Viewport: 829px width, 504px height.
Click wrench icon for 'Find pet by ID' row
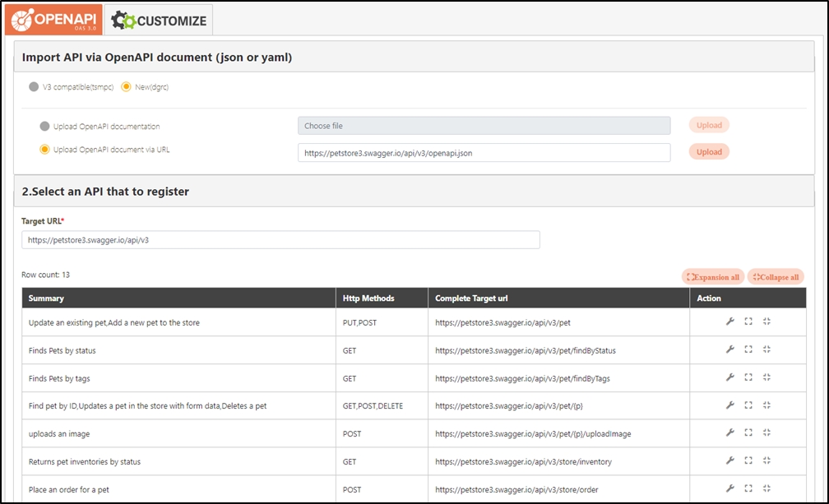(x=729, y=405)
